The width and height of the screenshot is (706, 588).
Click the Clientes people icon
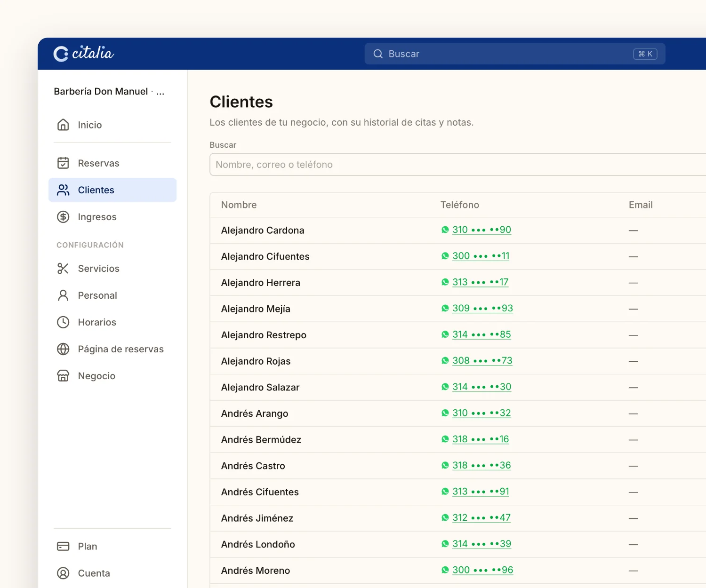63,190
